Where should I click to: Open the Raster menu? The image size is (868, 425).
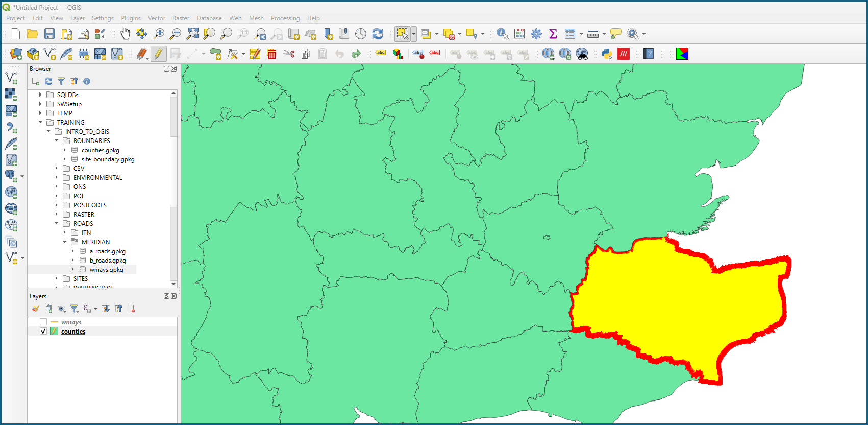pos(181,18)
